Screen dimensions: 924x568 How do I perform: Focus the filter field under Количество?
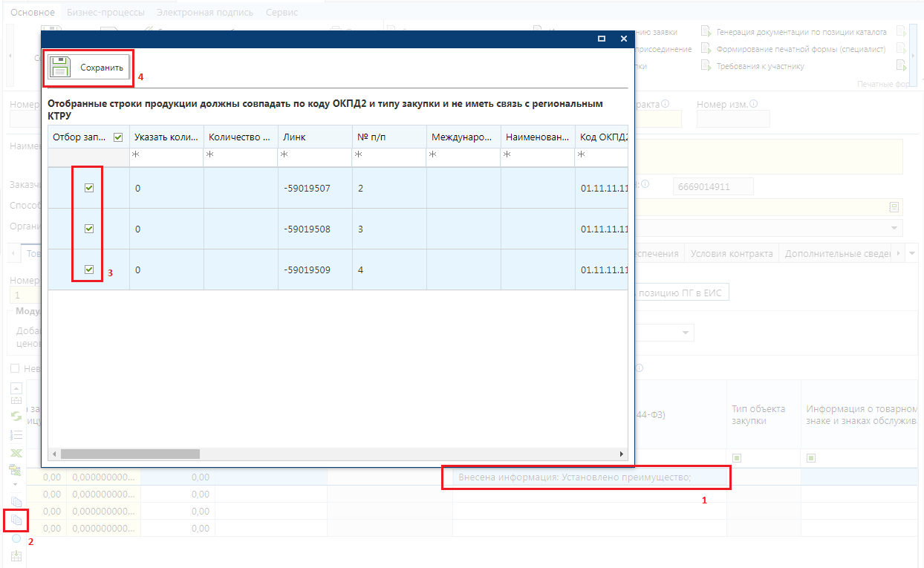241,157
